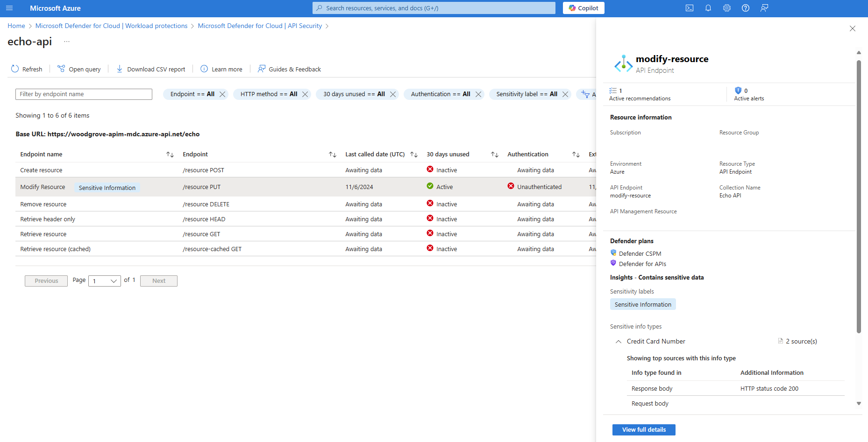Refresh the echo-api endpoint list
868x442 pixels.
coord(27,69)
